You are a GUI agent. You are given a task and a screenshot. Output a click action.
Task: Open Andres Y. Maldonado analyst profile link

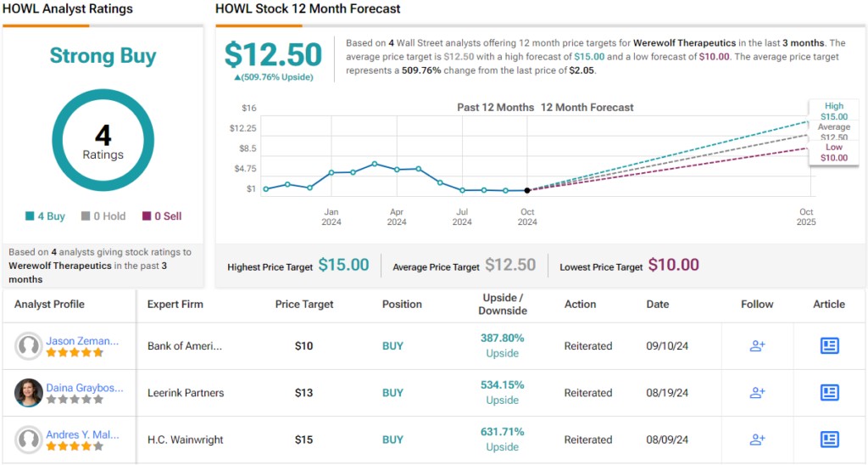coord(82,434)
